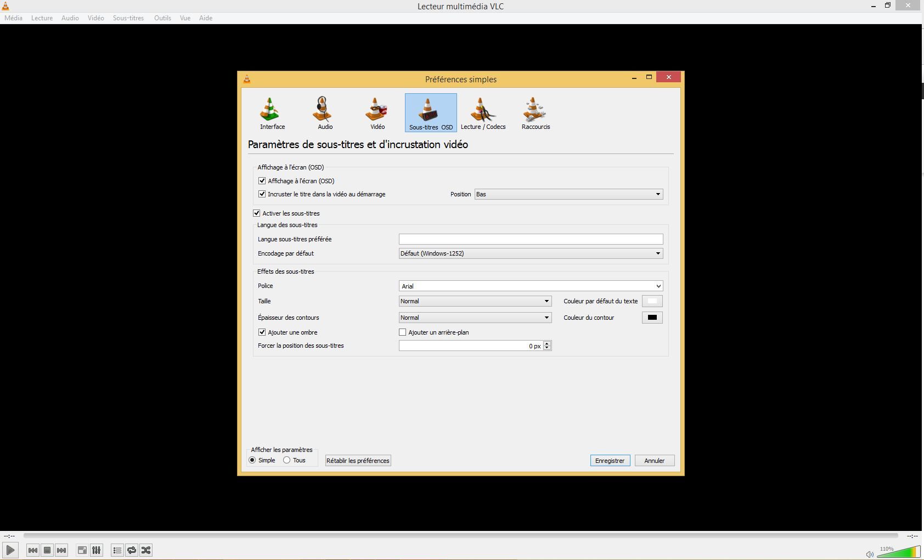
Task: Open the Taille size dropdown
Action: 475,301
